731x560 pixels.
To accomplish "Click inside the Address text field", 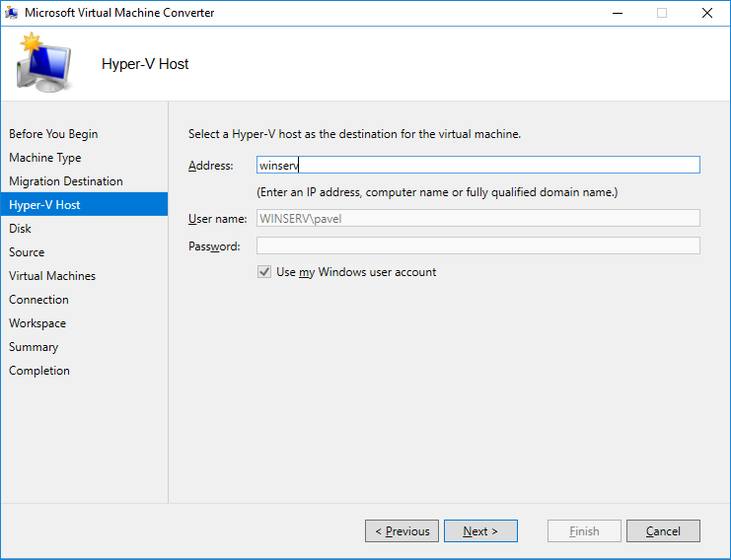I will coord(477,165).
